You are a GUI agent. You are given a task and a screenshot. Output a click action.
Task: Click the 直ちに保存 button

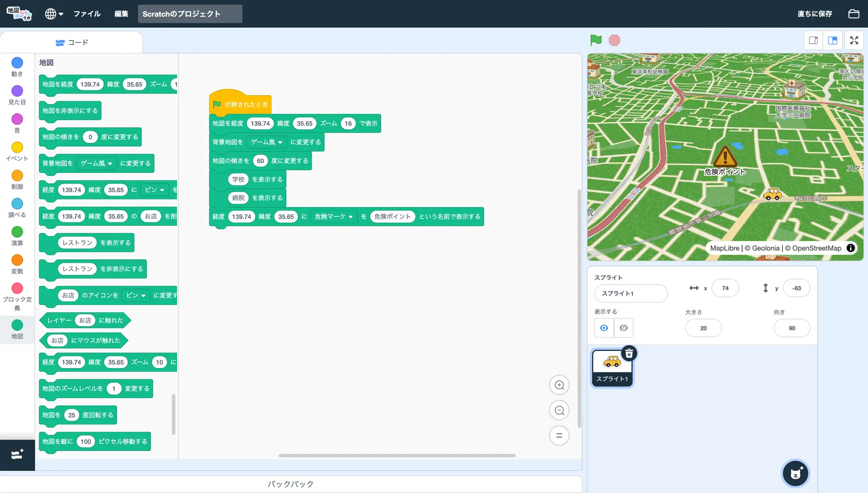click(x=815, y=14)
